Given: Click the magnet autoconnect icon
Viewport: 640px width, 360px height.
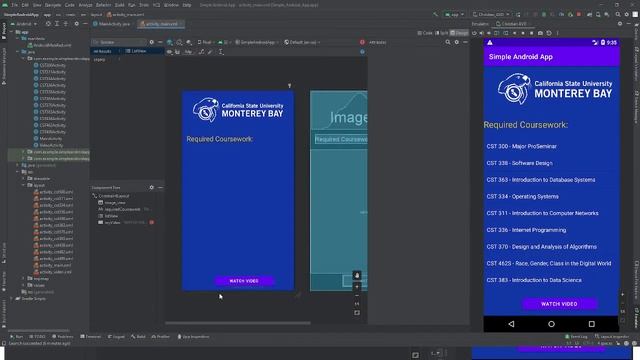Looking at the screenshot, I should tap(177, 52).
